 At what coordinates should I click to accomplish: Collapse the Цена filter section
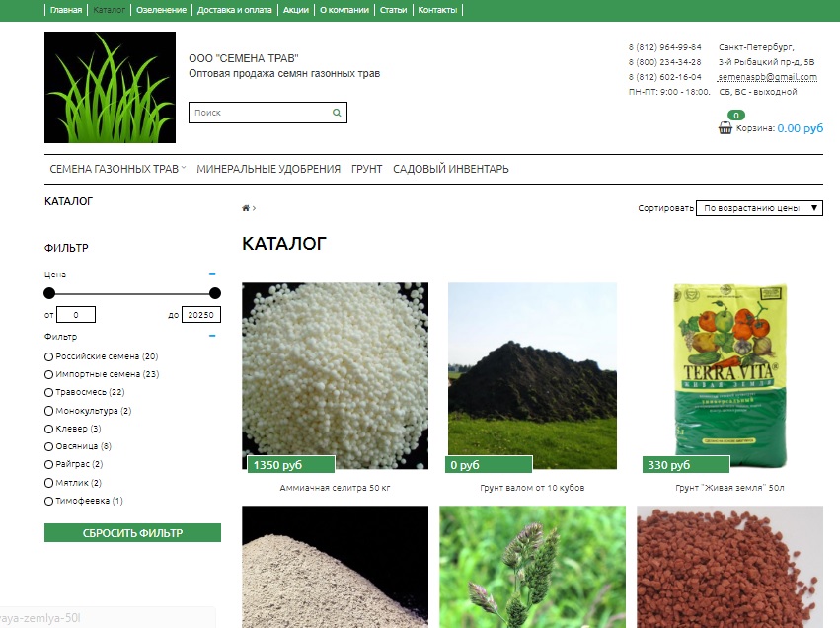[212, 274]
